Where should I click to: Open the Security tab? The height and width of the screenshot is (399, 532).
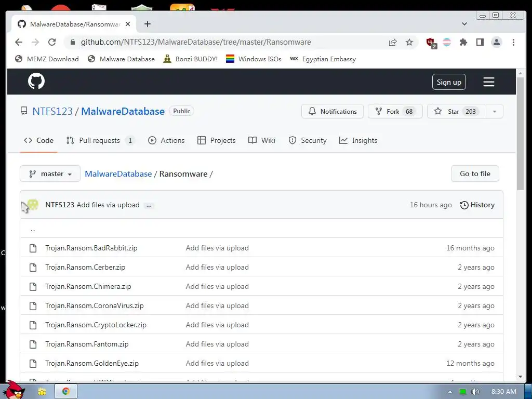(308, 140)
